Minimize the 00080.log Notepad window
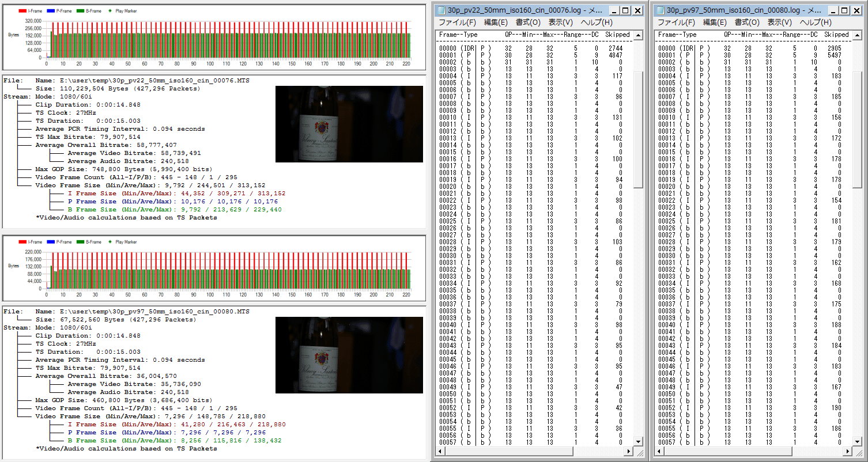This screenshot has width=868, height=462. click(833, 10)
